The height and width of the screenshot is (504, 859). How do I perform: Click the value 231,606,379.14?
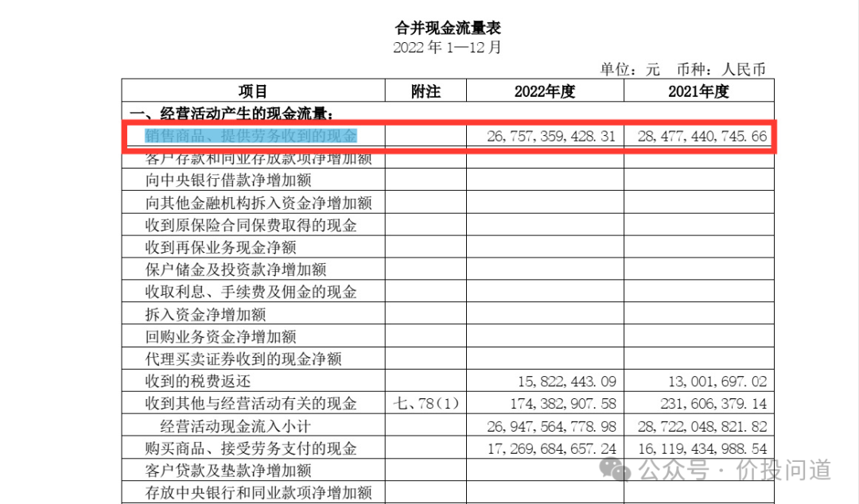click(x=713, y=403)
